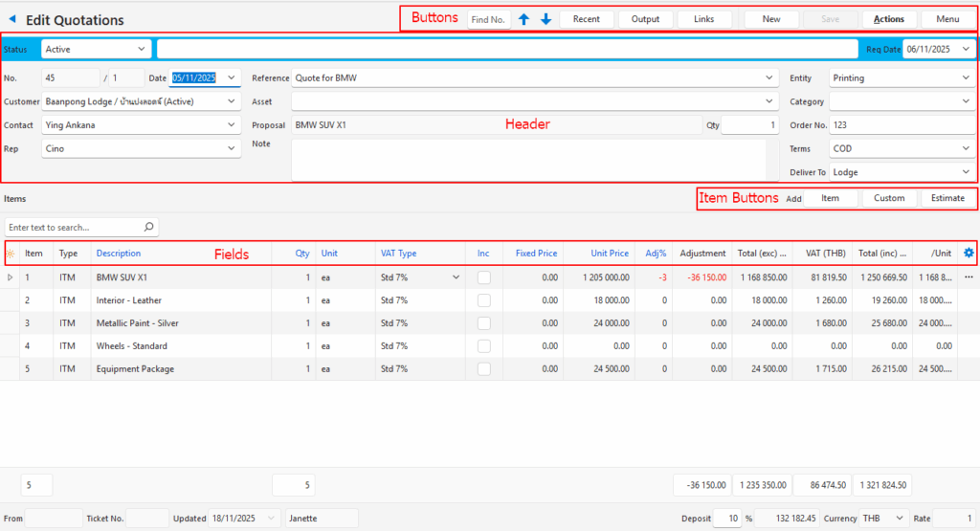Enable Inc checkbox for Equipment Package
980x531 pixels.
click(x=484, y=369)
